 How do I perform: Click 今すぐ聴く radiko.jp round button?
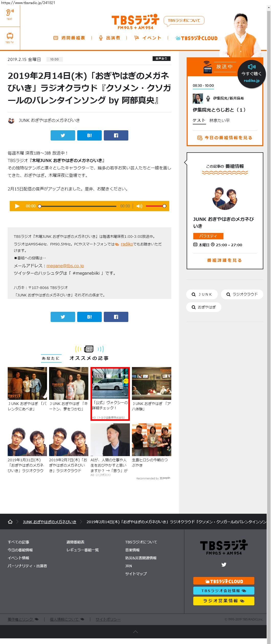click(252, 74)
